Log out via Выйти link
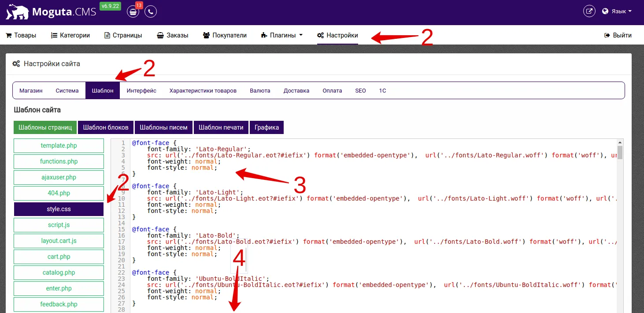The width and height of the screenshot is (644, 313). click(618, 35)
